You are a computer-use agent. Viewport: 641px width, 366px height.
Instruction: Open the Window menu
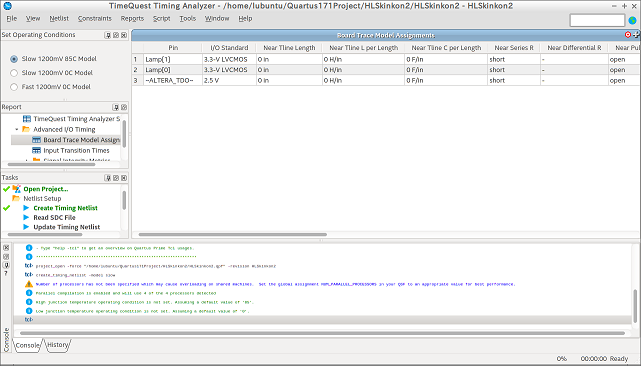click(217, 18)
